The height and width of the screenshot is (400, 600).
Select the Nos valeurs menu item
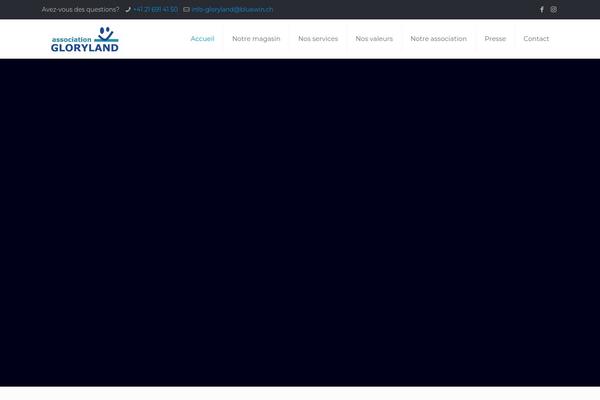point(374,39)
